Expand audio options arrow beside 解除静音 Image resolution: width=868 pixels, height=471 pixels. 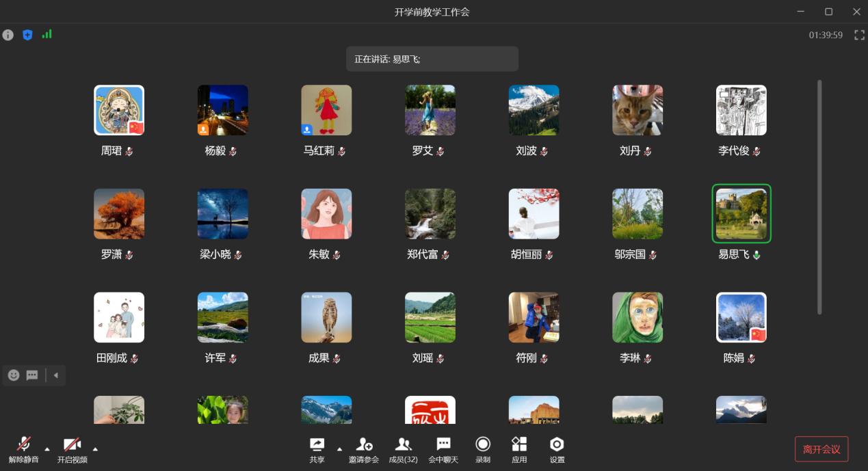pyautogui.click(x=47, y=449)
